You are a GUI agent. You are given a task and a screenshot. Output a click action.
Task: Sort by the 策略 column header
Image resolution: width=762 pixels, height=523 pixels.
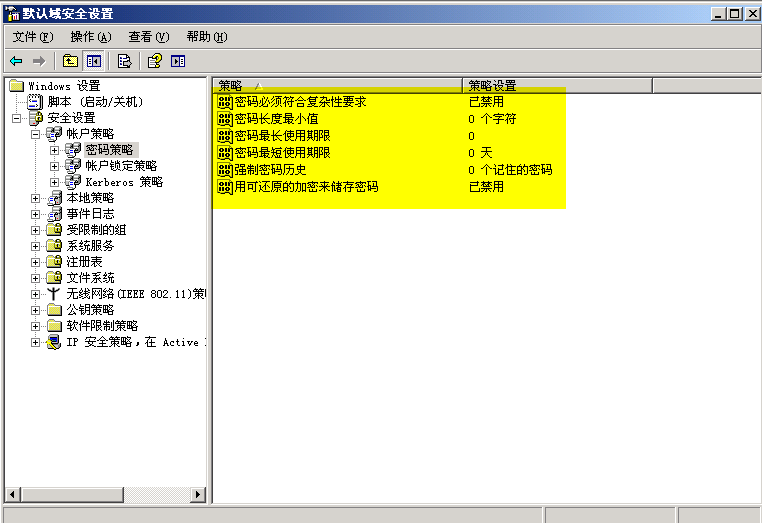(x=337, y=86)
